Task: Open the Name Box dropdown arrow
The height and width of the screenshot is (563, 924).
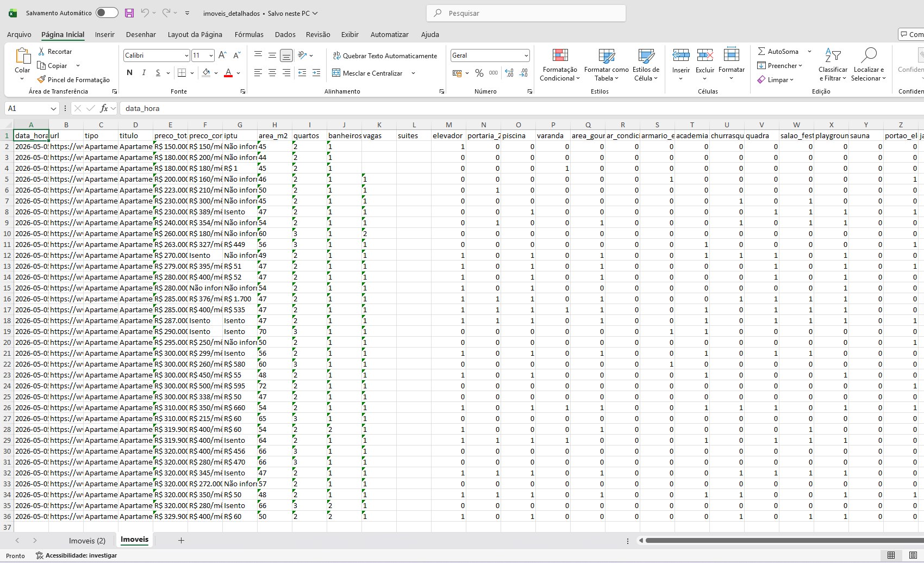Action: click(x=53, y=108)
